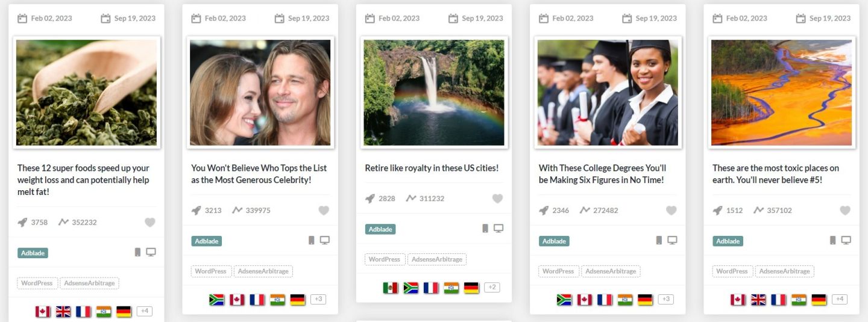Favorite the super foods ad with heart icon
The height and width of the screenshot is (322, 868).
click(x=150, y=222)
